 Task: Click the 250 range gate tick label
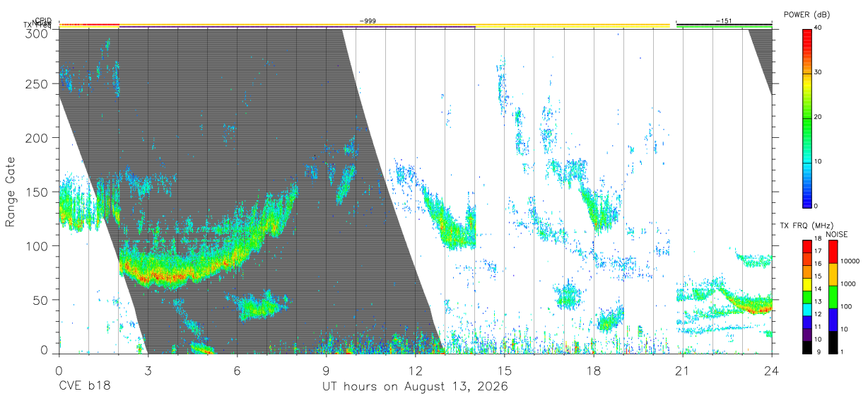37,84
